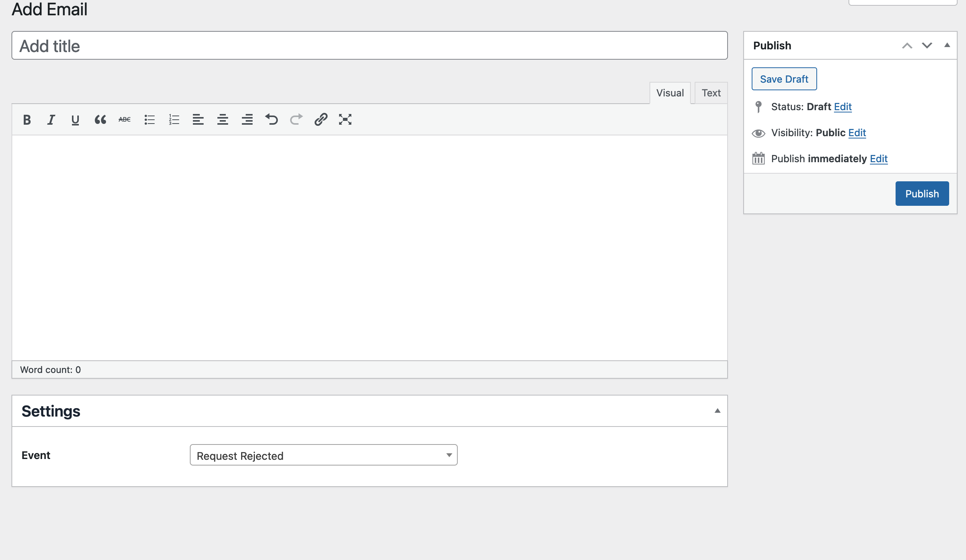This screenshot has height=560, width=966.
Task: Save the email as draft
Action: click(x=784, y=79)
